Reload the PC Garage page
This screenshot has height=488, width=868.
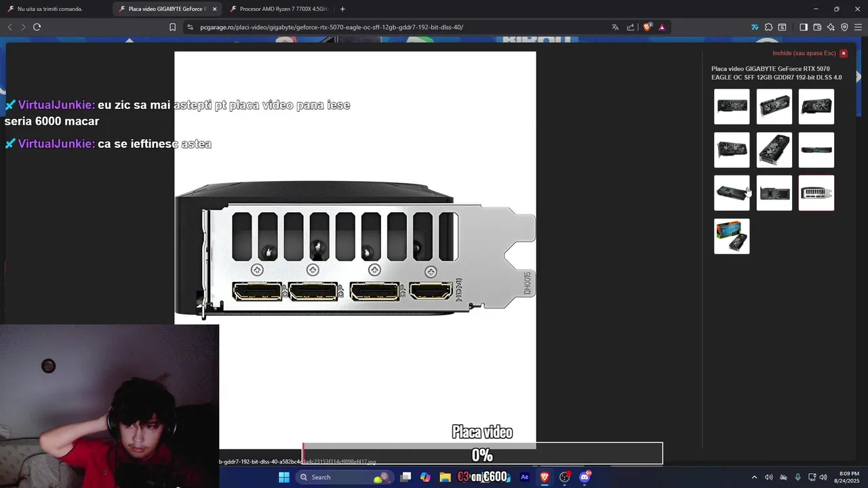37,27
